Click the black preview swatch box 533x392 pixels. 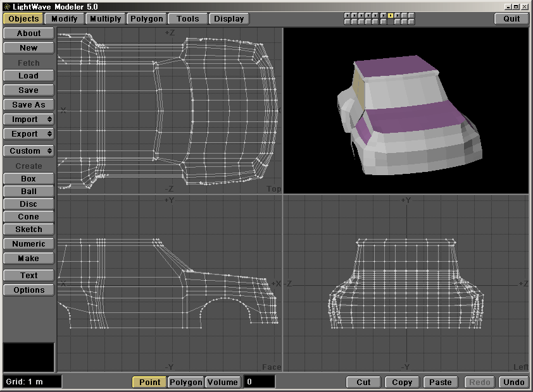click(x=28, y=357)
